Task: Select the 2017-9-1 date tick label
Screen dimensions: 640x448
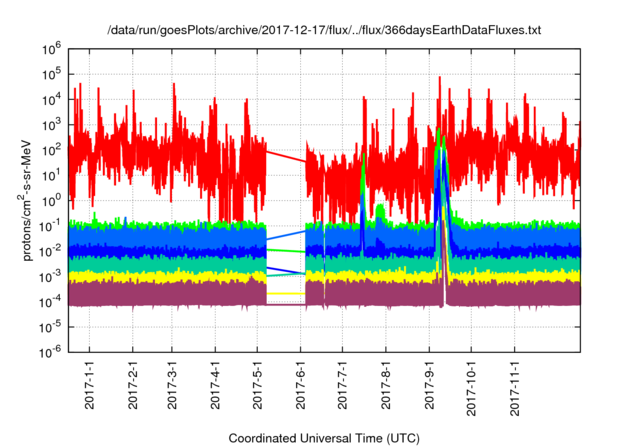Action: tap(430, 386)
